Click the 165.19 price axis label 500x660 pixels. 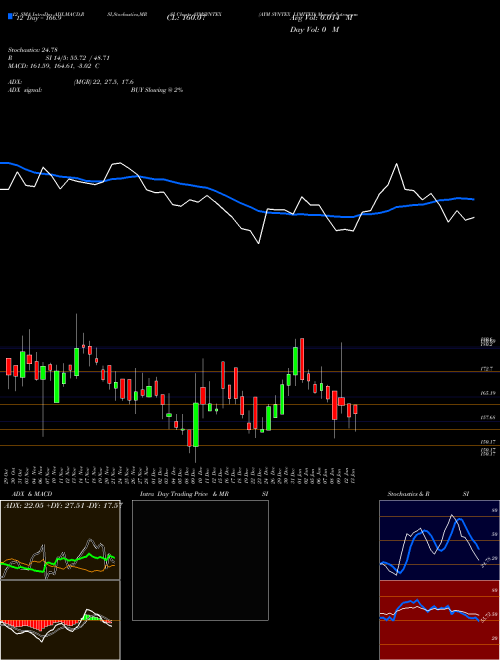(x=488, y=393)
